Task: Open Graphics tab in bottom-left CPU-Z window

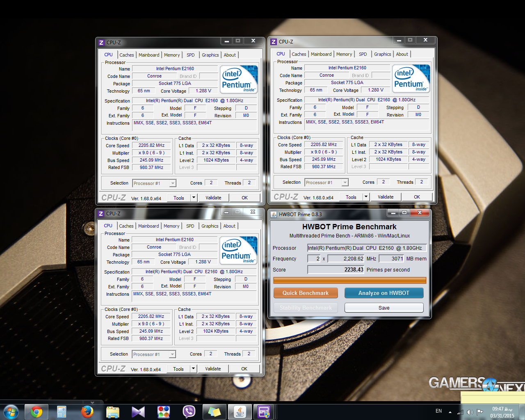Action: [210, 226]
